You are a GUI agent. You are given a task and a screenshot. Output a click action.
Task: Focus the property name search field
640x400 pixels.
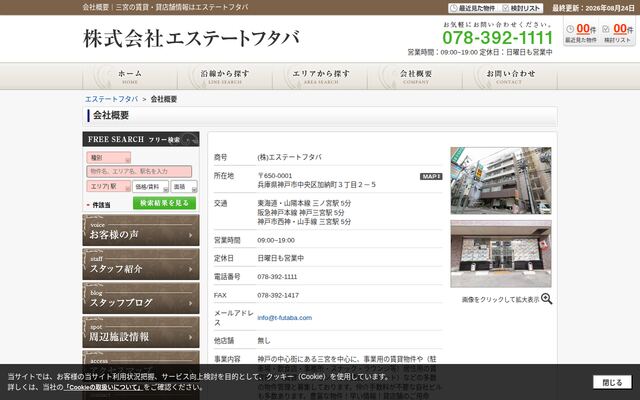(139, 171)
